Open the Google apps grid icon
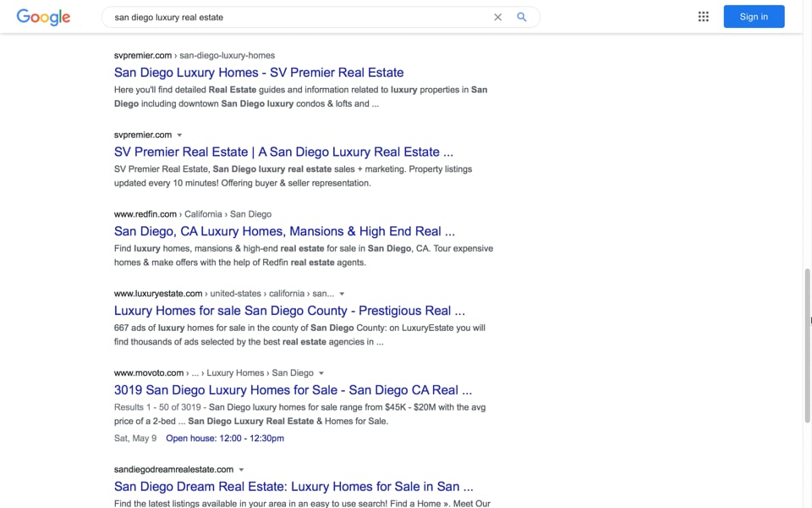The width and height of the screenshot is (812, 508). pos(703,17)
